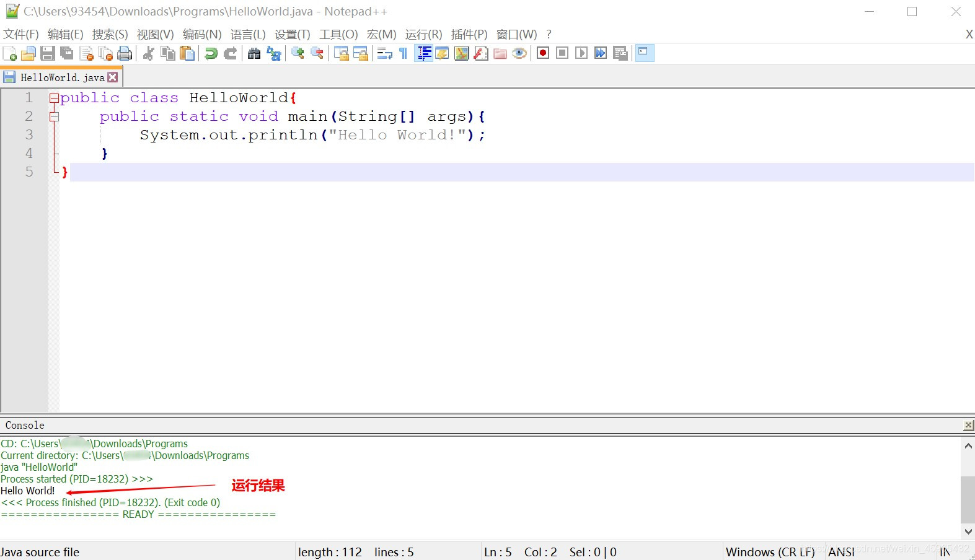Open the Document Map toolbar icon
Image resolution: width=975 pixels, height=560 pixels.
[461, 53]
